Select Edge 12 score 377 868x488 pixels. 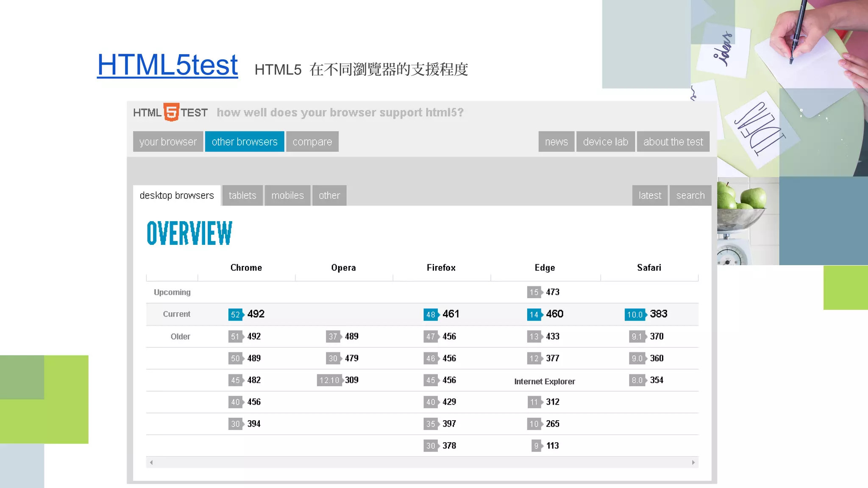click(x=543, y=358)
